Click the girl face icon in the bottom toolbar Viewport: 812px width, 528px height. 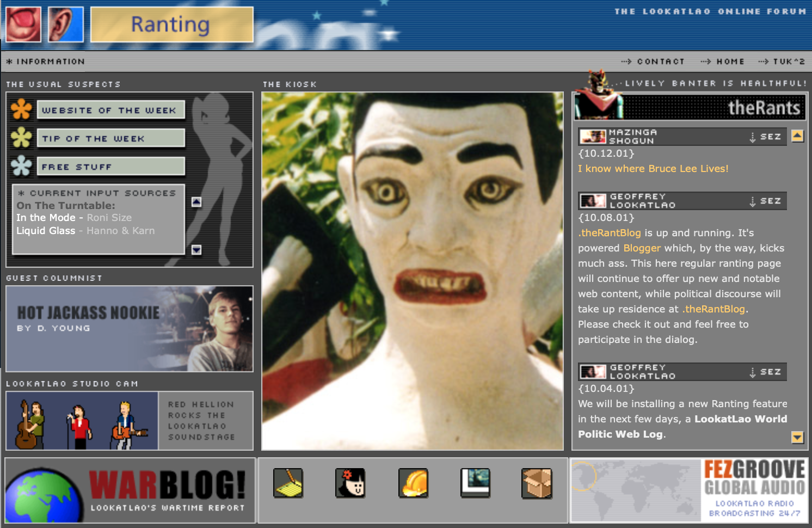[x=350, y=483]
